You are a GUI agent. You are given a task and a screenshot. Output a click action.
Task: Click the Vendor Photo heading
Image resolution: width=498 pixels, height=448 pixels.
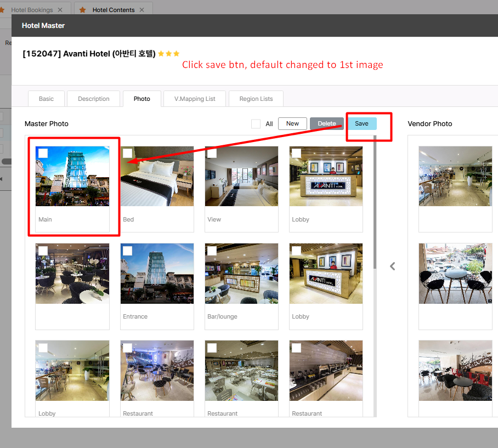point(429,124)
